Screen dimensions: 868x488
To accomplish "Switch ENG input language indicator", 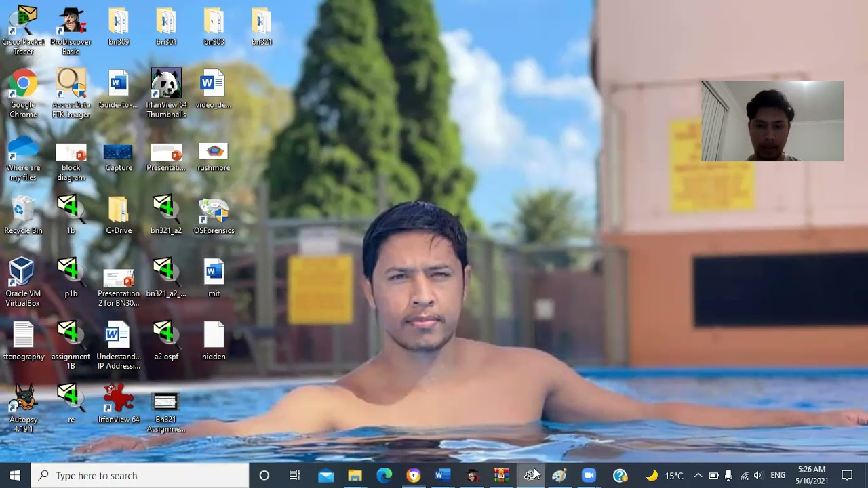I will tap(778, 475).
